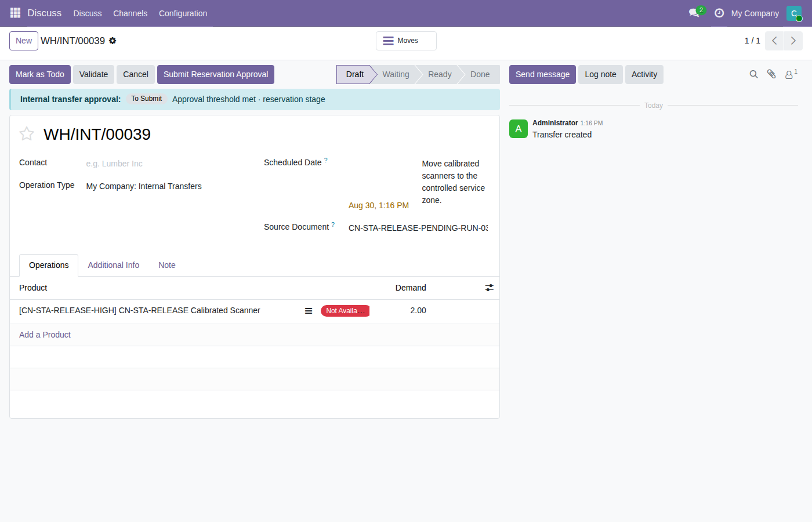Image resolution: width=812 pixels, height=522 pixels.
Task: Click the Validate button
Action: [x=93, y=74]
